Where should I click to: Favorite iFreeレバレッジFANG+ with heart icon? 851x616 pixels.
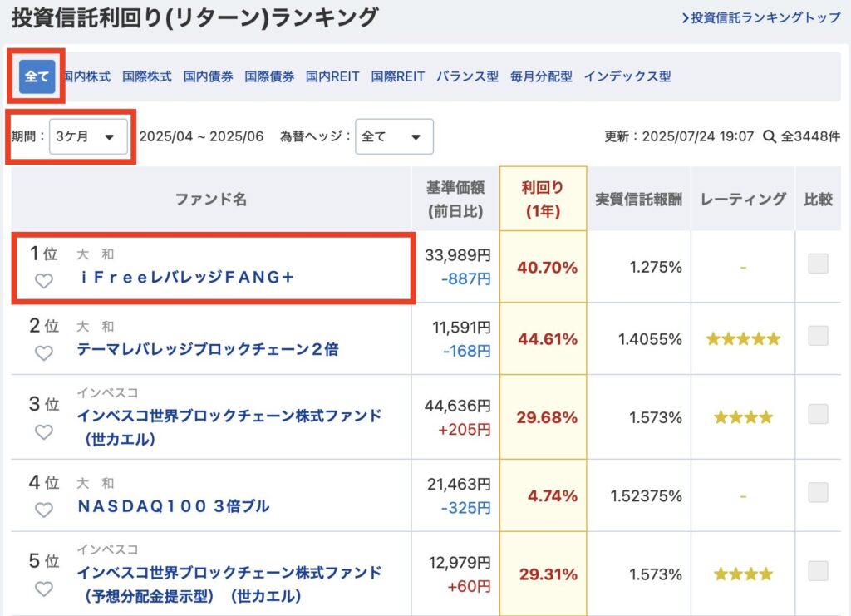(x=44, y=281)
